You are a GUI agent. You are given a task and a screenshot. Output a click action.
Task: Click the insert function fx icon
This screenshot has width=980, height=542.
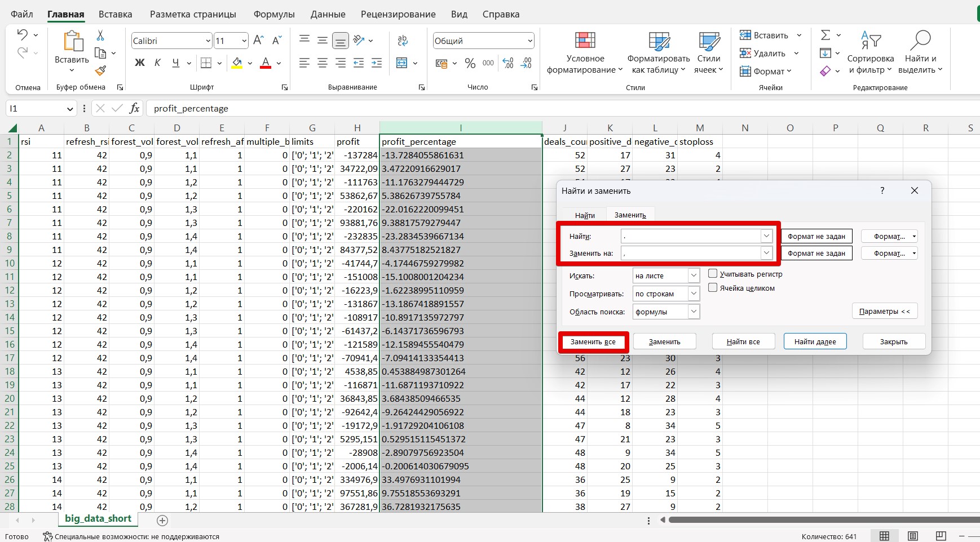[x=134, y=108]
